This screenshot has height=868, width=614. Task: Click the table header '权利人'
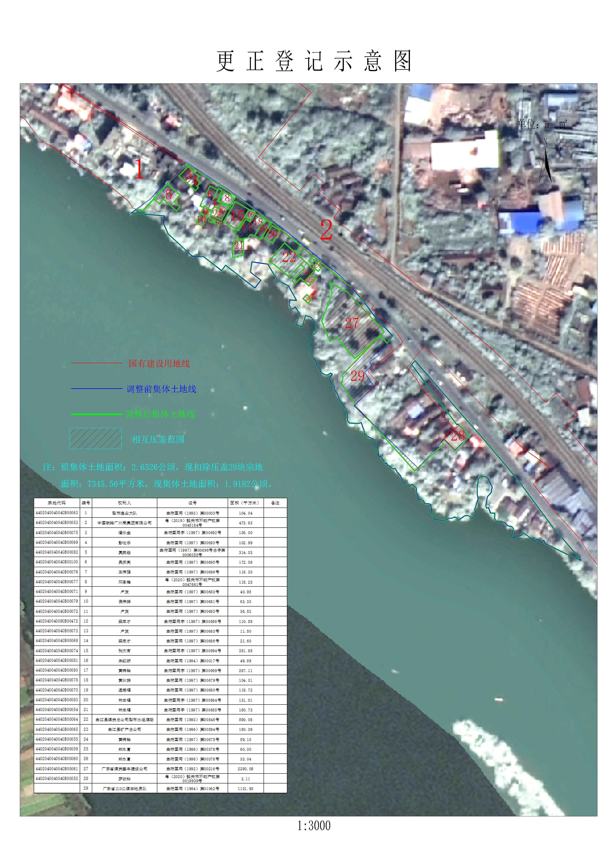(125, 503)
